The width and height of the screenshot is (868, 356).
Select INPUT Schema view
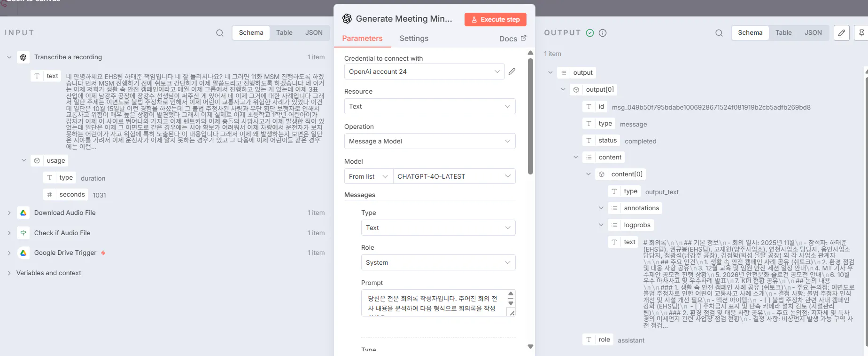point(251,33)
